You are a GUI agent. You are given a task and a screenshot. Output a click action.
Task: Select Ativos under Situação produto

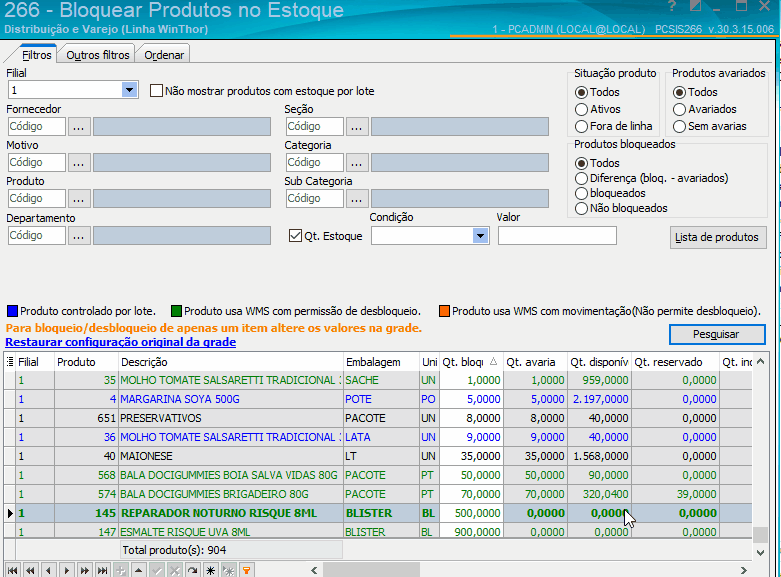[581, 109]
